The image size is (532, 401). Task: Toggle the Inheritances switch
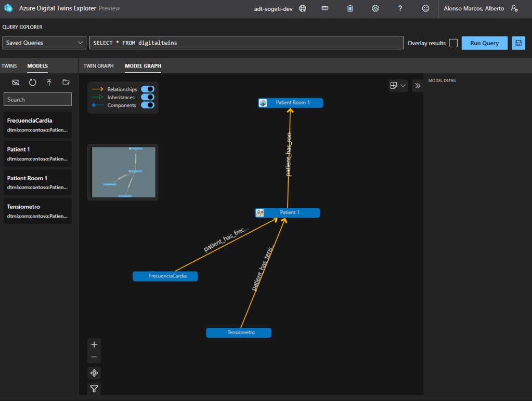pos(148,97)
